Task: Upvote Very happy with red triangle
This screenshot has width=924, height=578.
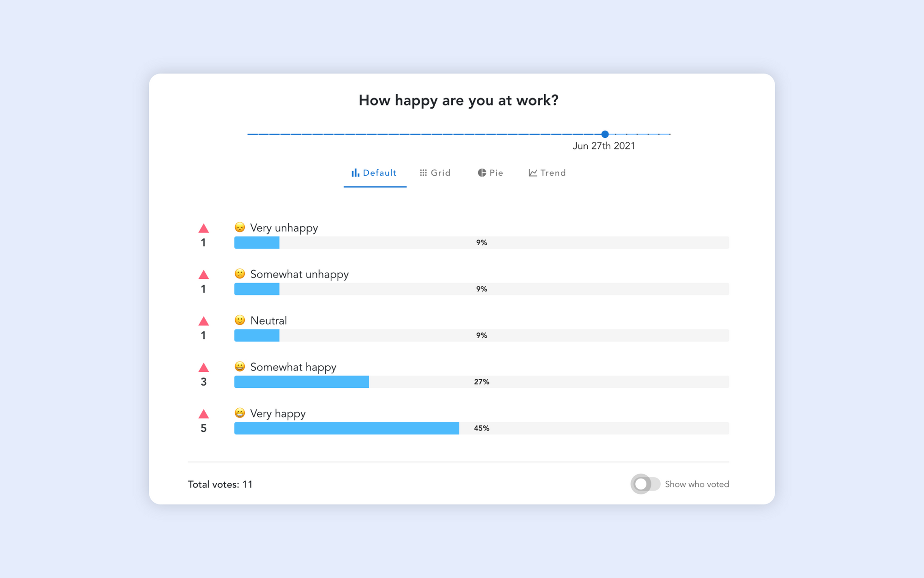Action: (x=203, y=414)
